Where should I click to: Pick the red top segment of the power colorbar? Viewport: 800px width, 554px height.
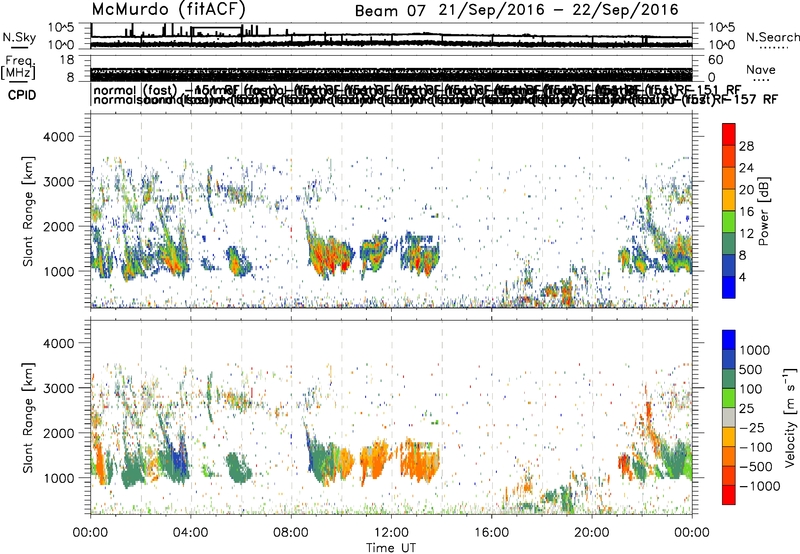[x=729, y=135]
